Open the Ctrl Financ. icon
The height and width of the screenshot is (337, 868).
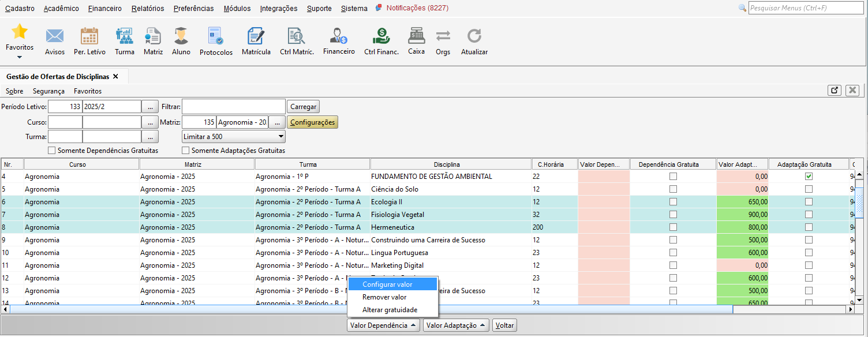(x=381, y=36)
